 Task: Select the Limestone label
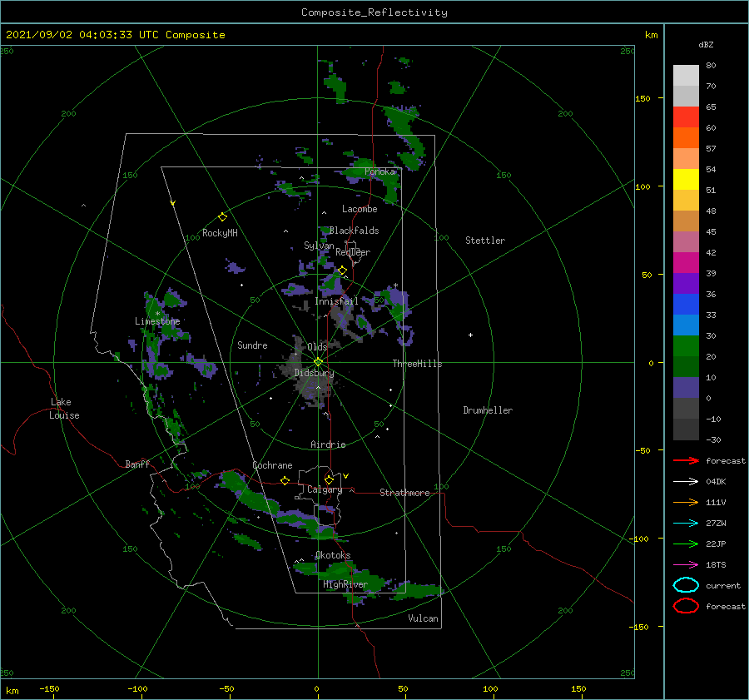(x=157, y=321)
